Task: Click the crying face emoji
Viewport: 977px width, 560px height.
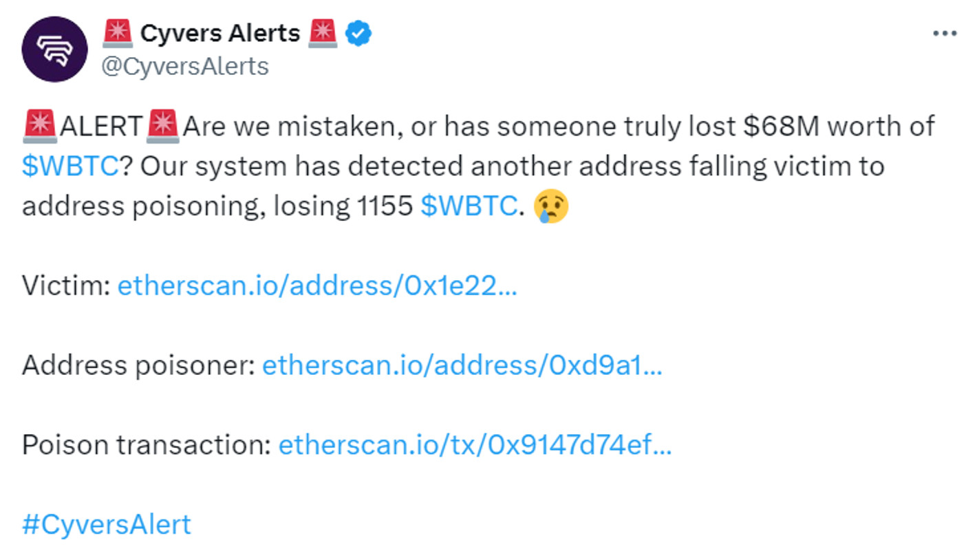Action: tap(552, 206)
